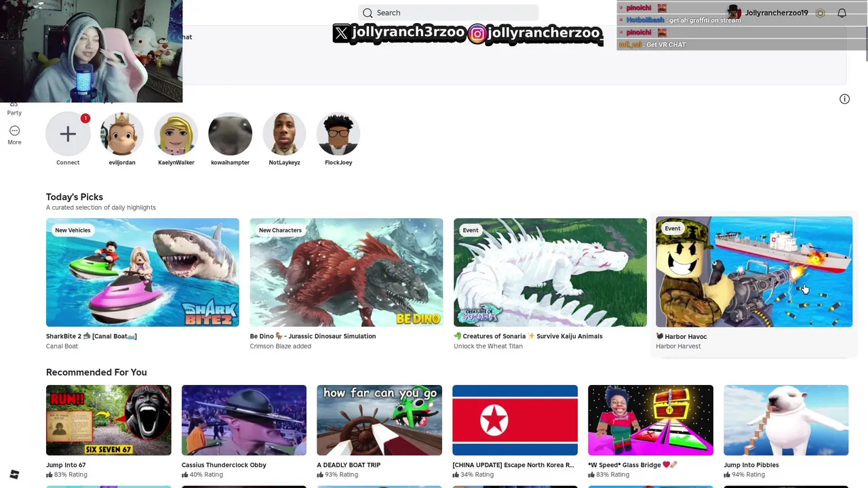The width and height of the screenshot is (868, 488).
Task: Open friend KaelynWalker avatar
Action: tap(176, 134)
